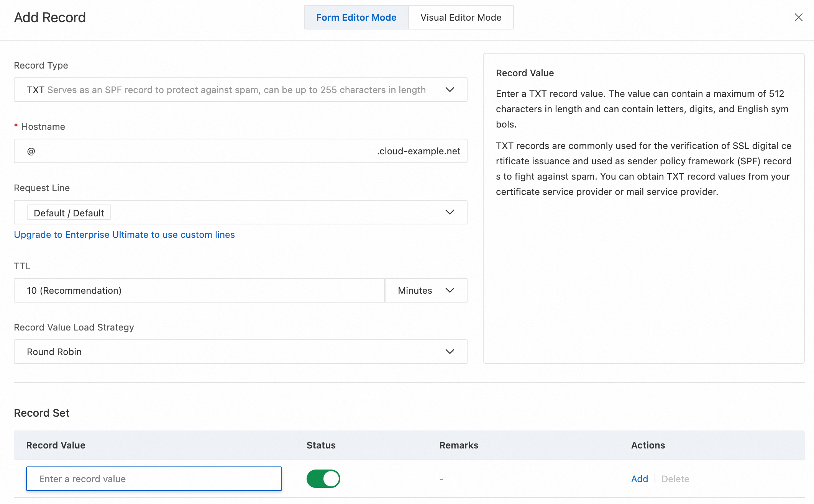
Task: Select the Default / Default line tag
Action: point(69,213)
